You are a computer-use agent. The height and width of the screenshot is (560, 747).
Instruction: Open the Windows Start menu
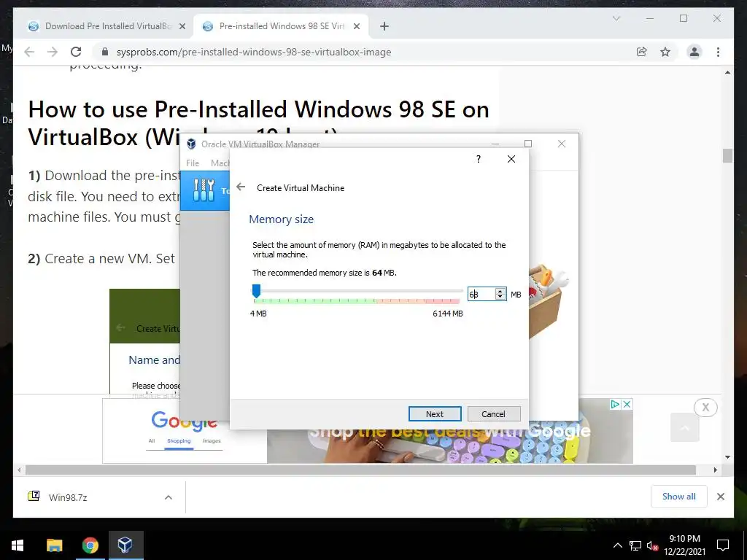(18, 545)
